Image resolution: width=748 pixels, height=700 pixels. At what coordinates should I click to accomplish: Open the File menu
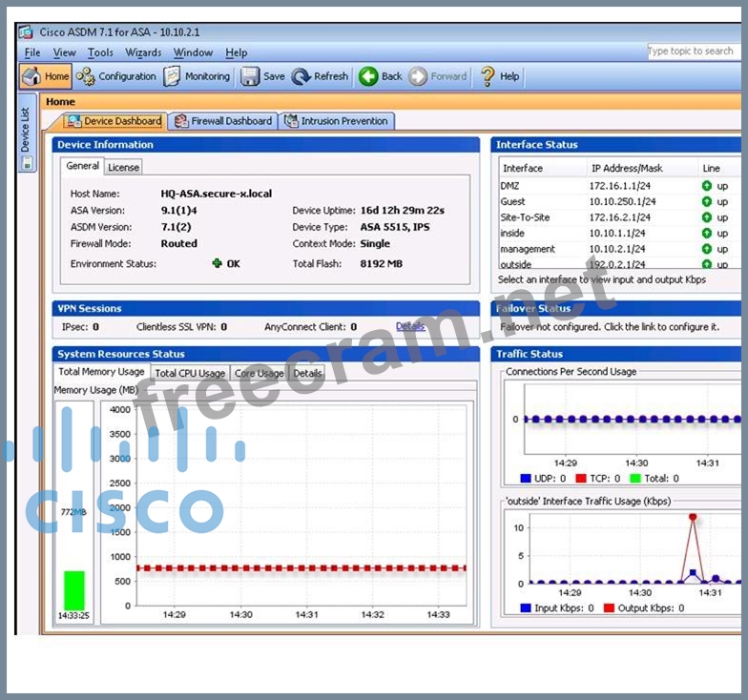(x=32, y=52)
